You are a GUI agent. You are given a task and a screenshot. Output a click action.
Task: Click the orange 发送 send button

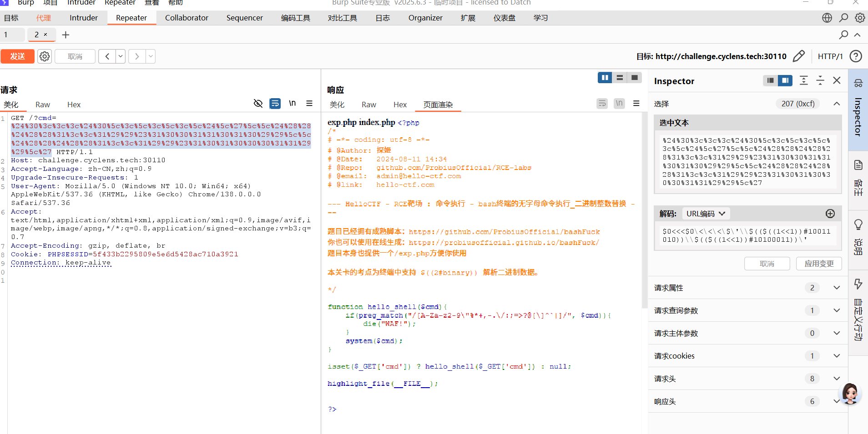pos(17,56)
